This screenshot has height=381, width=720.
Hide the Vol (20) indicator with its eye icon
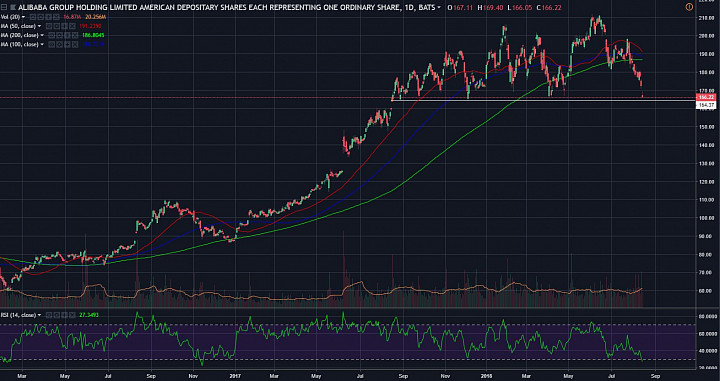click(33, 17)
